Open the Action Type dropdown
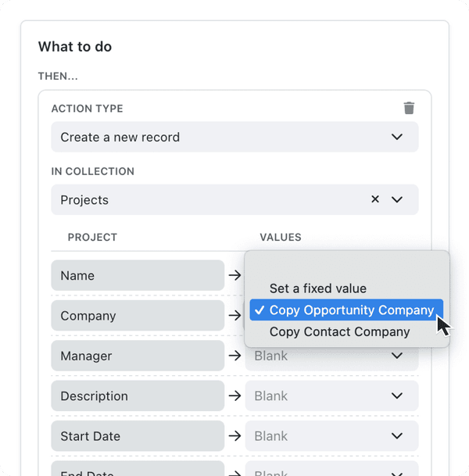 (234, 137)
